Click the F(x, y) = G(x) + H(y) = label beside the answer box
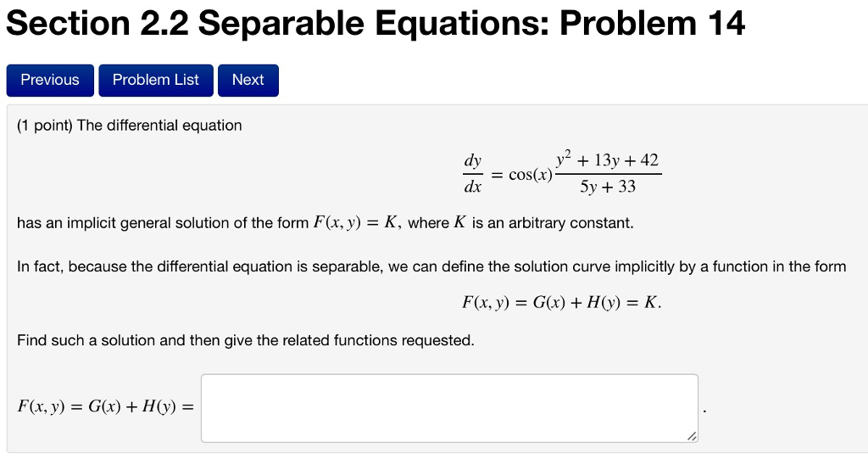 click(x=106, y=407)
